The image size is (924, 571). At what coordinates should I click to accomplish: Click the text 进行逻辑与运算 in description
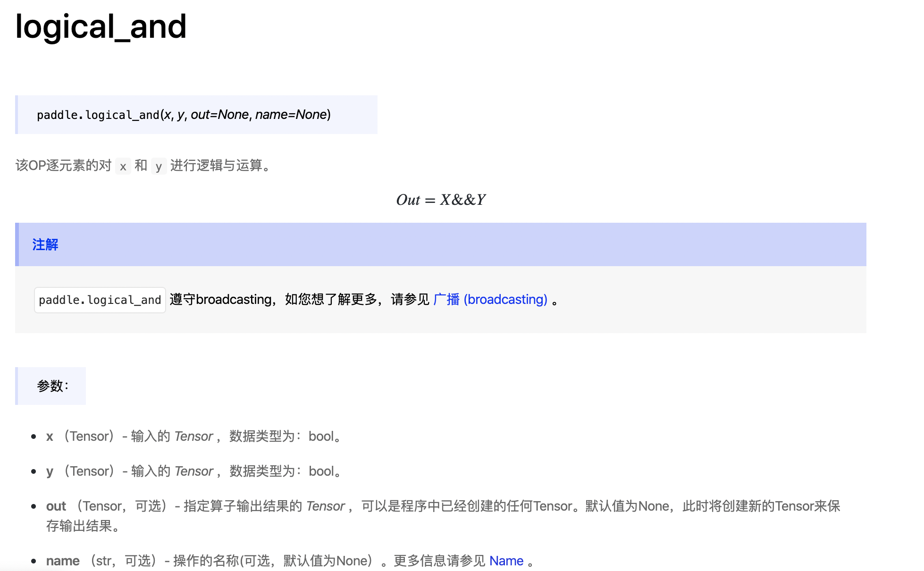(x=216, y=166)
